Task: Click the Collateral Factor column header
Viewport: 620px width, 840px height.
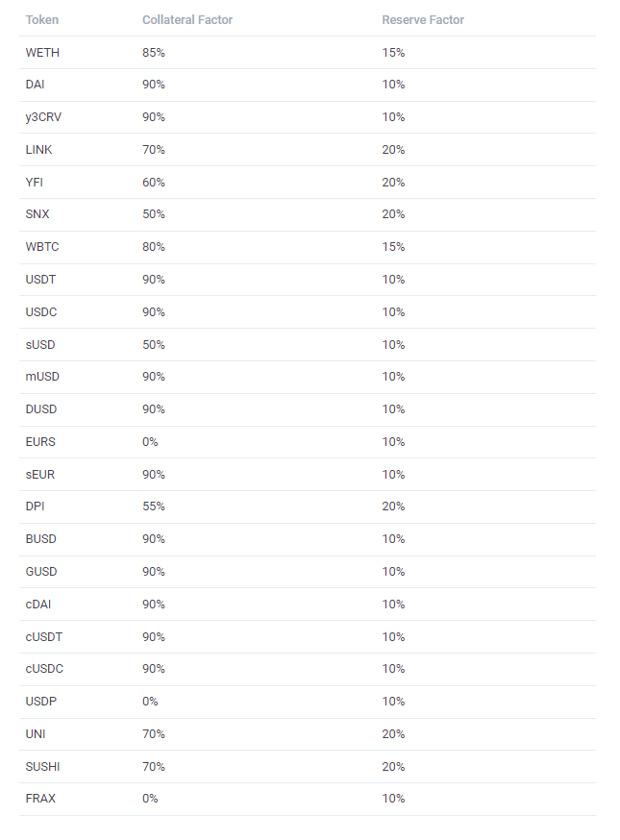Action: 187,20
